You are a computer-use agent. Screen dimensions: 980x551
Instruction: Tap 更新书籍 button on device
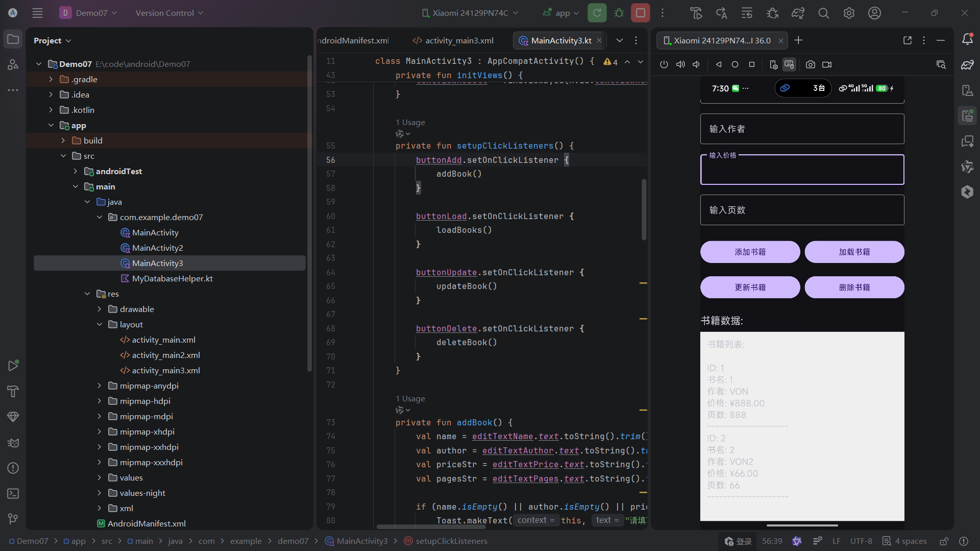750,287
